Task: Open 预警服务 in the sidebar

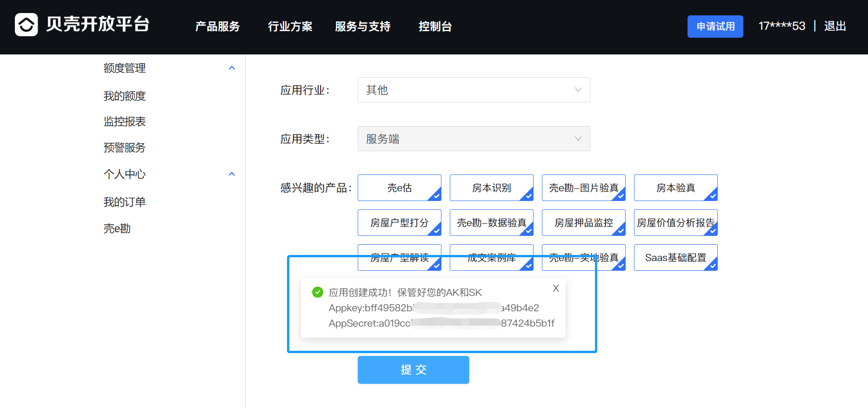Action: [125, 147]
